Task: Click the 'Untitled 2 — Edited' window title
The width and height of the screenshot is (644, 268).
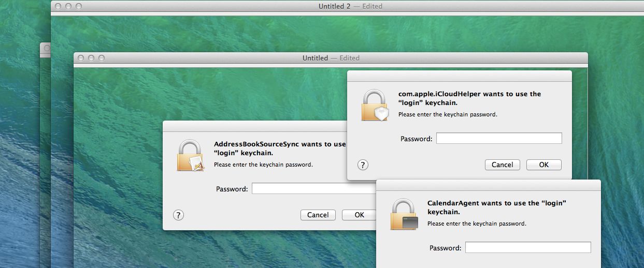Action: click(x=350, y=6)
